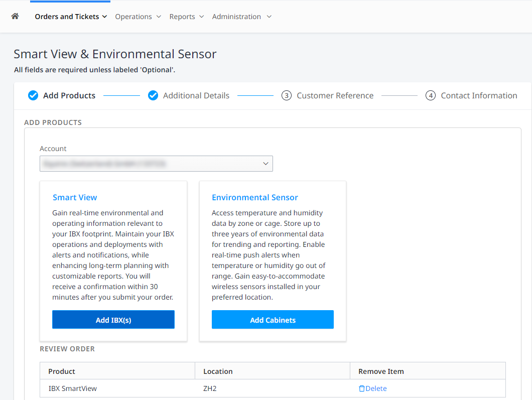
Task: Click the REVIEW ORDER heading
Action: tap(67, 349)
